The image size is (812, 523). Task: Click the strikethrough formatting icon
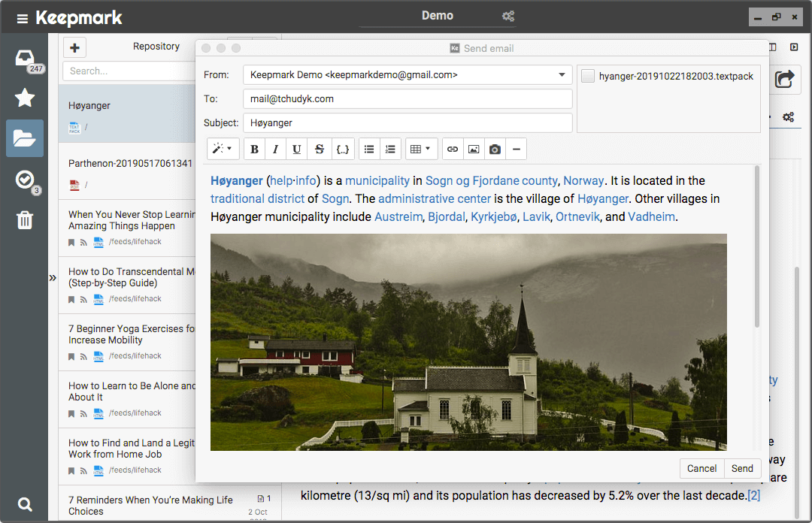point(320,150)
